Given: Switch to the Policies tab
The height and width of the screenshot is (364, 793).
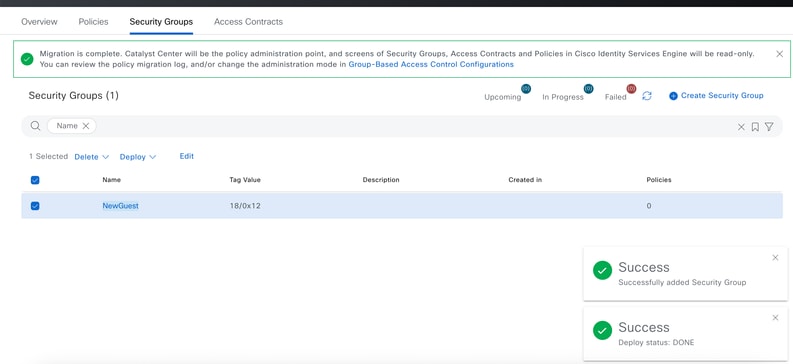Looking at the screenshot, I should click(94, 22).
